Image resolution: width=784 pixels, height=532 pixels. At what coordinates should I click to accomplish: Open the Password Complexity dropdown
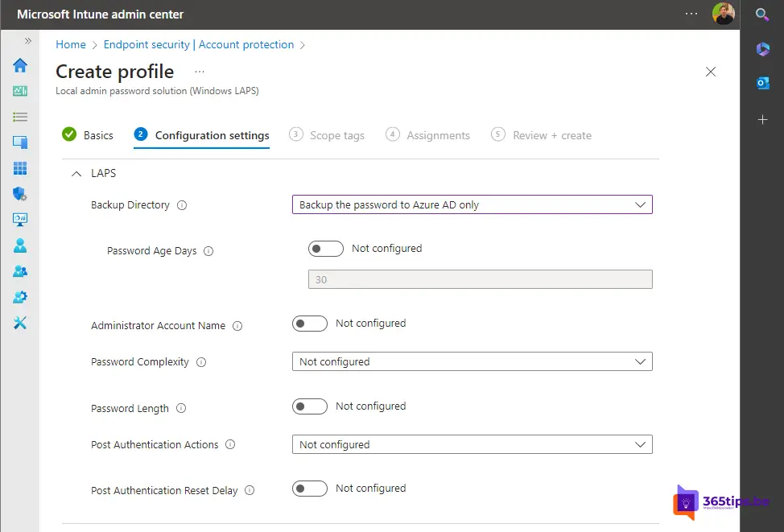(x=472, y=361)
